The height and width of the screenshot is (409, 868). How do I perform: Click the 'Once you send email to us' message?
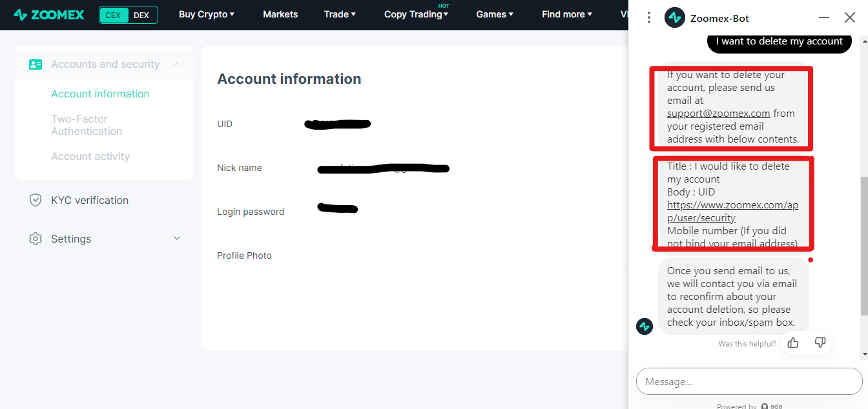click(x=734, y=296)
